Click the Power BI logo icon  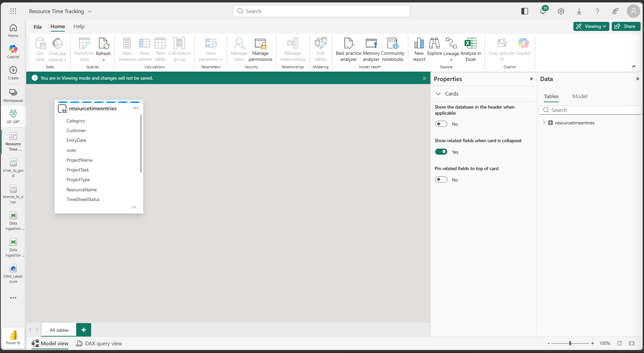click(13, 337)
